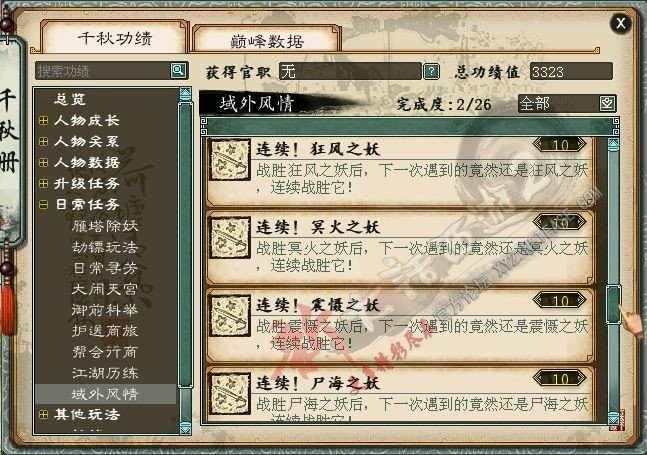Switch to the 巅峰数据 tab
The height and width of the screenshot is (455, 647).
[267, 40]
